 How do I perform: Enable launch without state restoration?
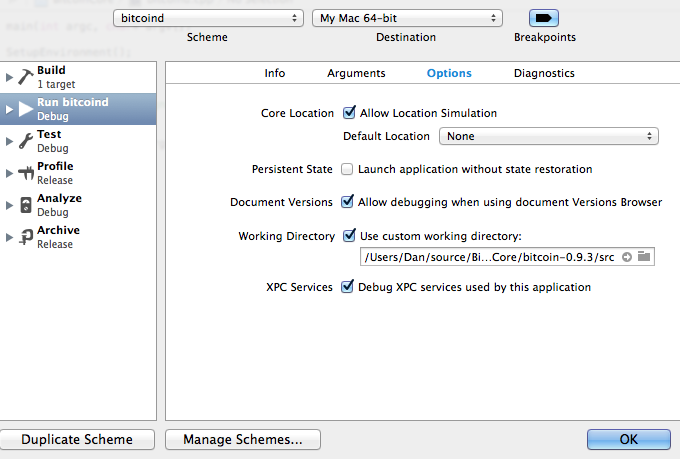pyautogui.click(x=348, y=169)
